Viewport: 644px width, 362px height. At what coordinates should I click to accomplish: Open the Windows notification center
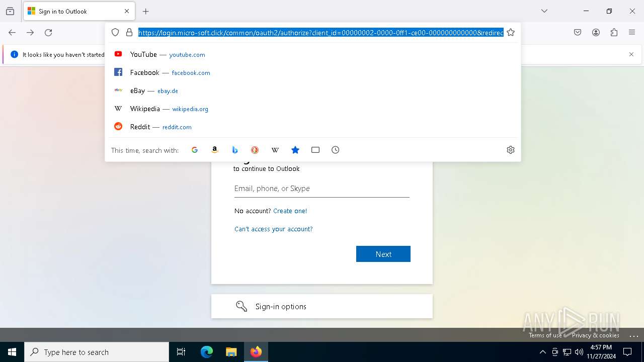coord(627,352)
